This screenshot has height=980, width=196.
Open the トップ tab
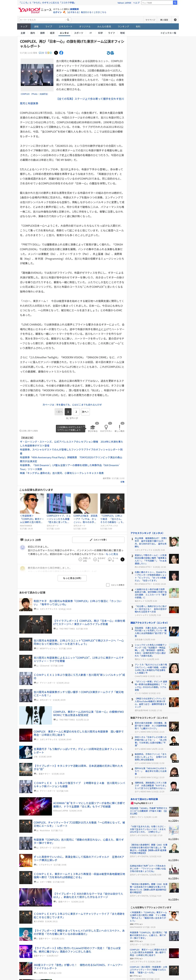24,27
